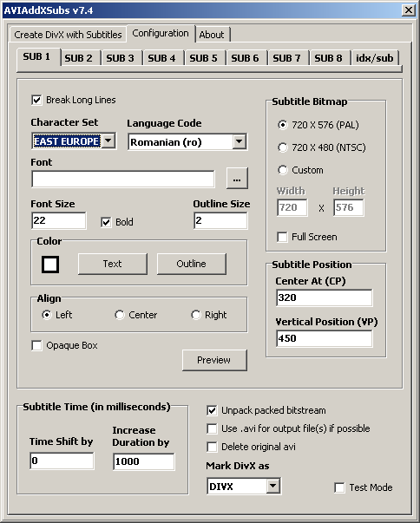
Task: Open the Mark DivX as dropdown
Action: pos(272,486)
